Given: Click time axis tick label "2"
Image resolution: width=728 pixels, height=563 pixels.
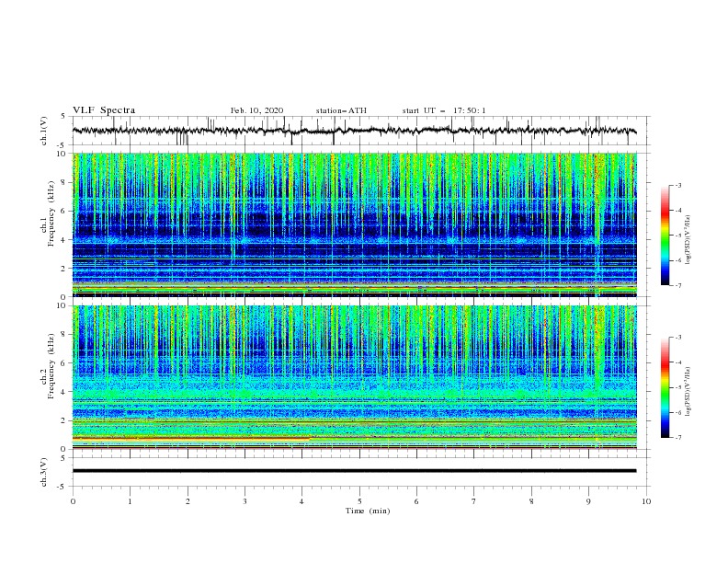Looking at the screenshot, I should 188,501.
